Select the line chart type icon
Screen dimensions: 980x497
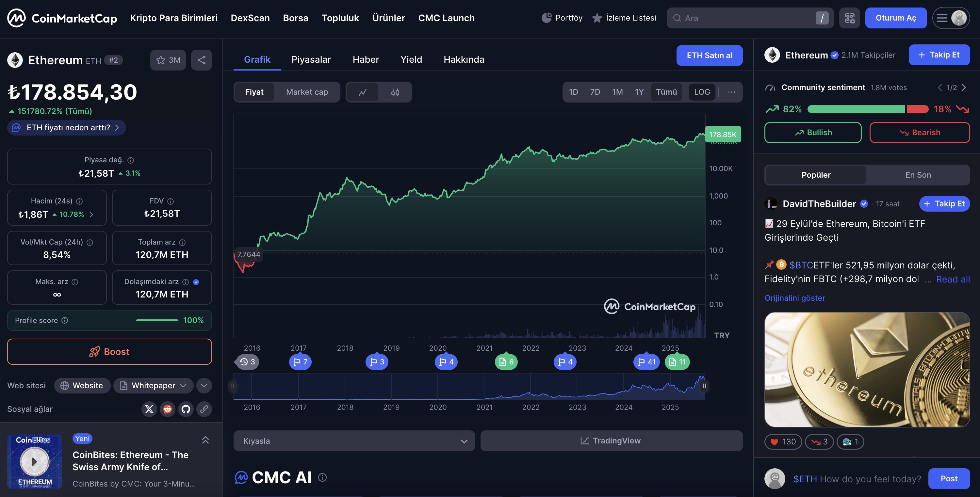pos(363,92)
